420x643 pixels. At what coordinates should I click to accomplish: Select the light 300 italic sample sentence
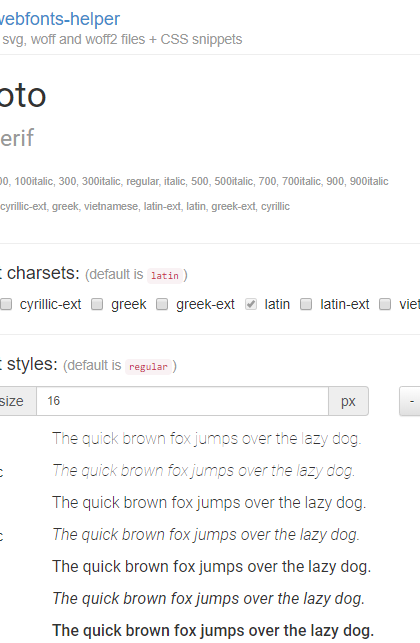pos(206,535)
